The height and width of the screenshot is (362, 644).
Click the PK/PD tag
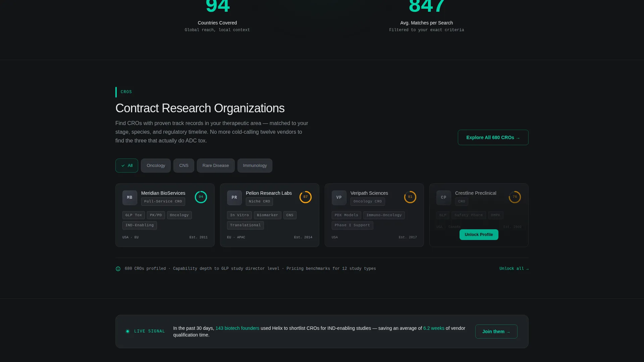click(156, 215)
